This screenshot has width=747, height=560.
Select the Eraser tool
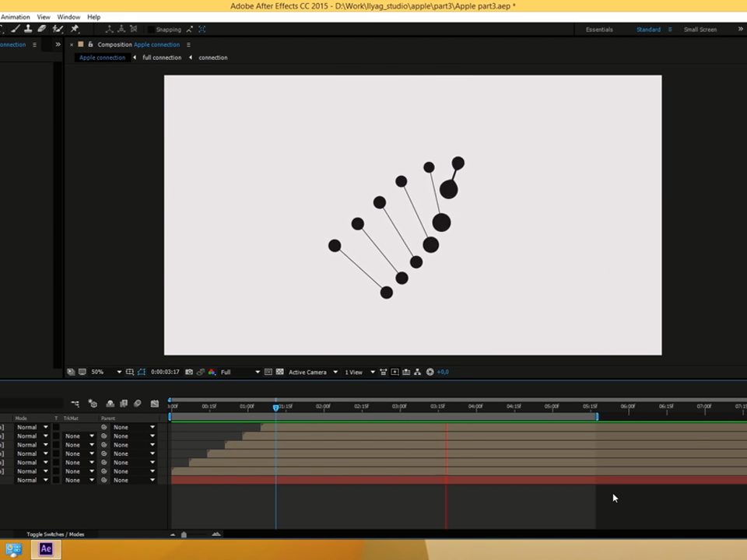point(42,29)
